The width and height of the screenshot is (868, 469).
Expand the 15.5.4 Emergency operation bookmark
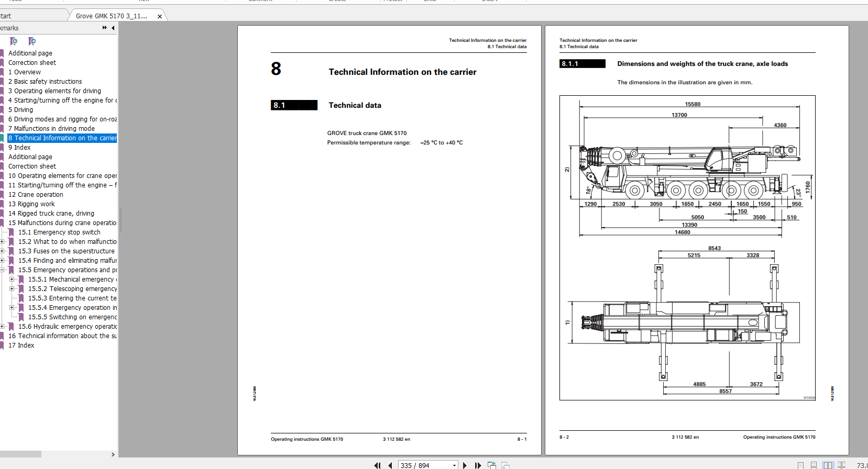(12, 308)
